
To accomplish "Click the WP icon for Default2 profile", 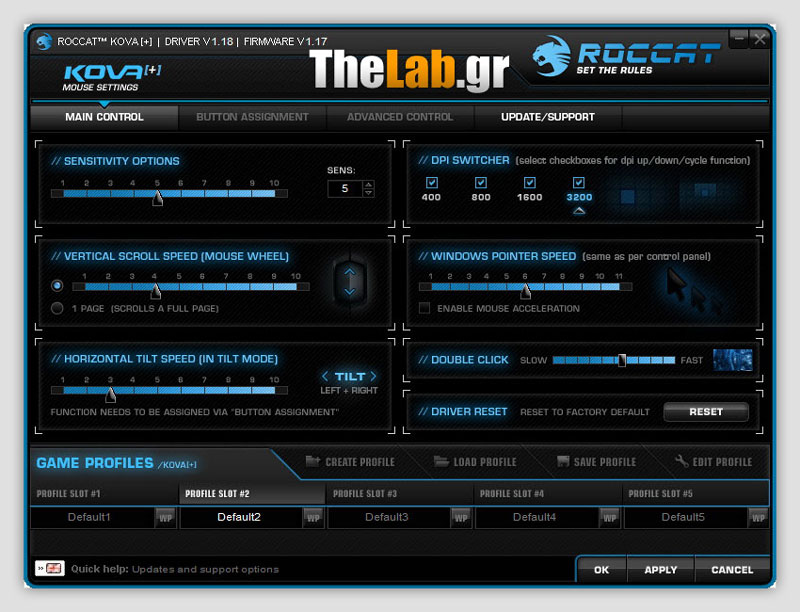I will (x=313, y=518).
